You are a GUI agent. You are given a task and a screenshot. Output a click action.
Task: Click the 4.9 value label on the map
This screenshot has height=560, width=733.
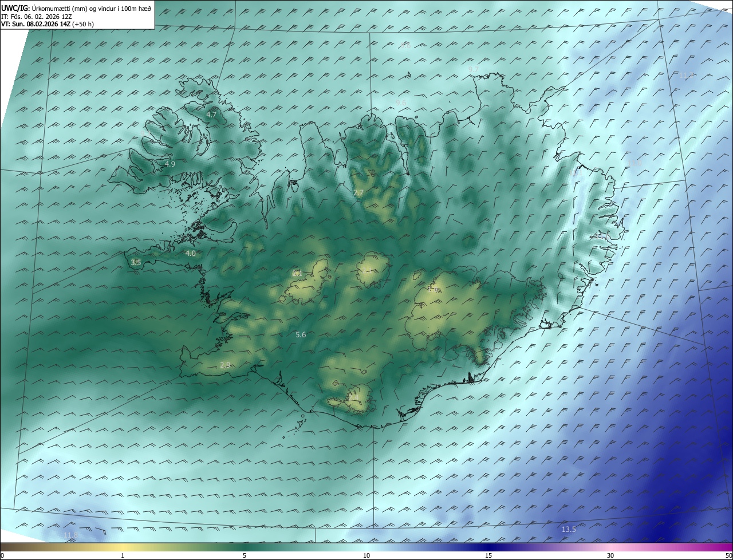pyautogui.click(x=170, y=164)
